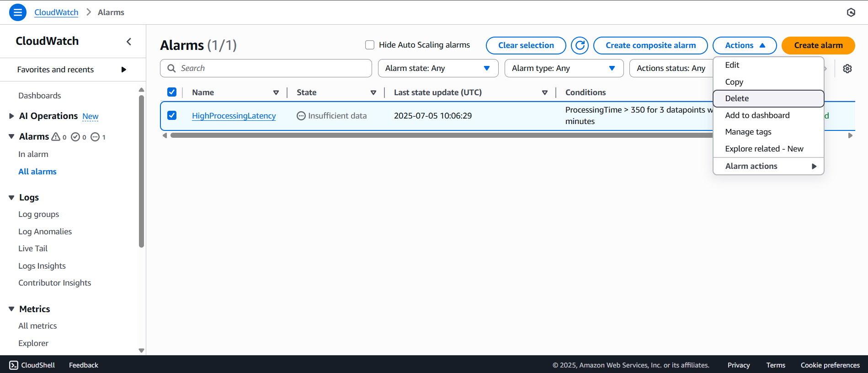
Task: Click the insufficient data count icon in sidebar
Action: click(95, 137)
